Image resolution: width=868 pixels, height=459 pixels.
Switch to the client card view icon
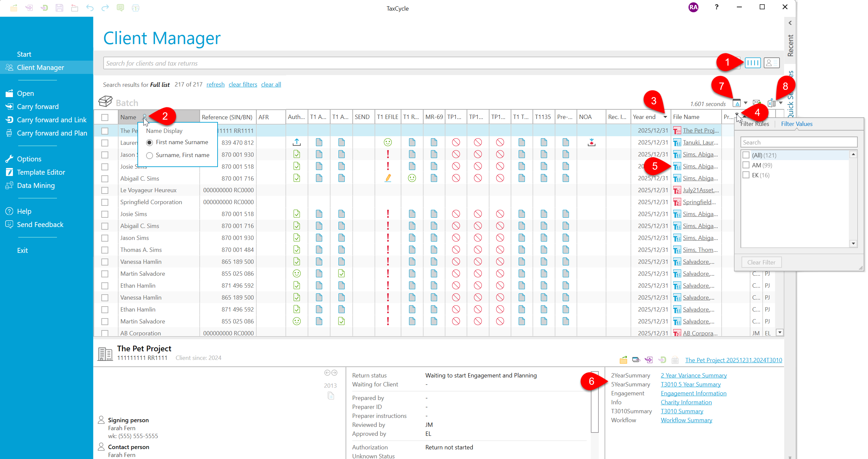click(x=771, y=63)
